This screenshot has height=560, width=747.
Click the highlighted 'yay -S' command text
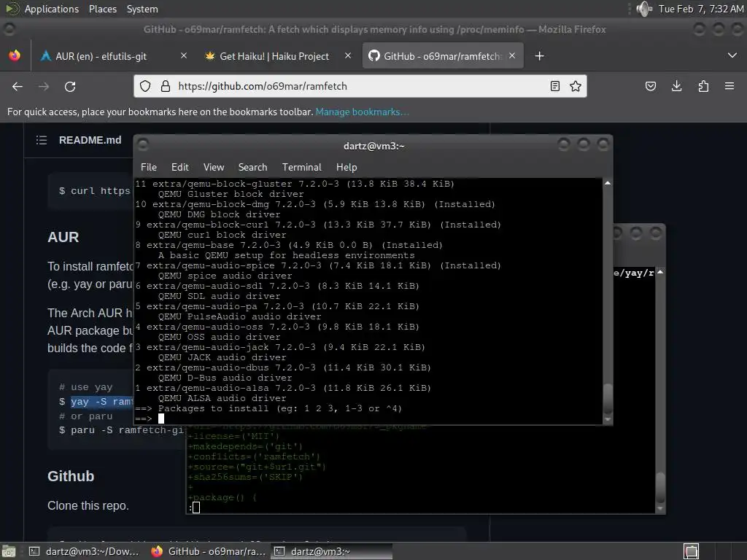[x=102, y=402]
